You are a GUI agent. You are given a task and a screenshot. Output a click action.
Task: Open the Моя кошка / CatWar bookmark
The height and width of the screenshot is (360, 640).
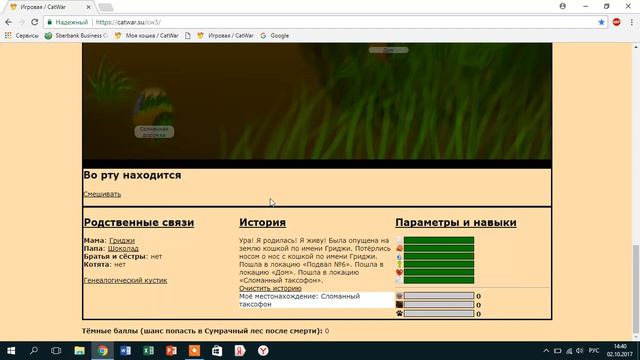click(x=147, y=36)
